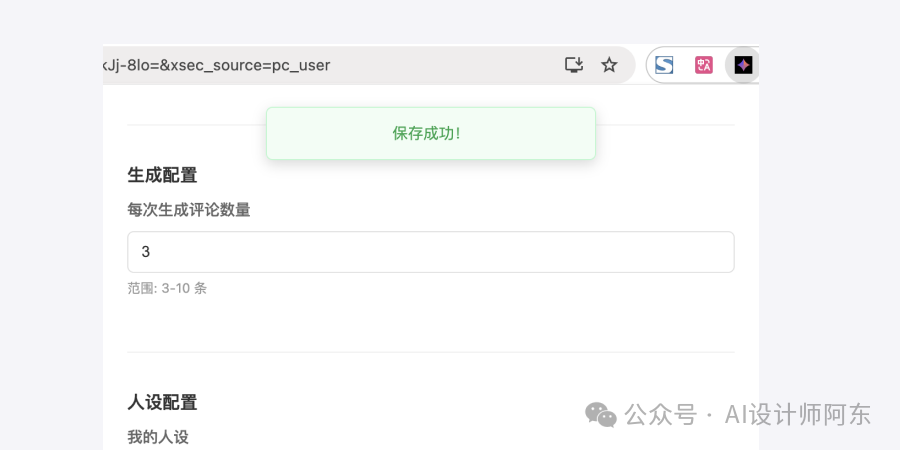Image resolution: width=900 pixels, height=450 pixels.
Task: Click the 生成配置 section heading
Action: click(162, 175)
